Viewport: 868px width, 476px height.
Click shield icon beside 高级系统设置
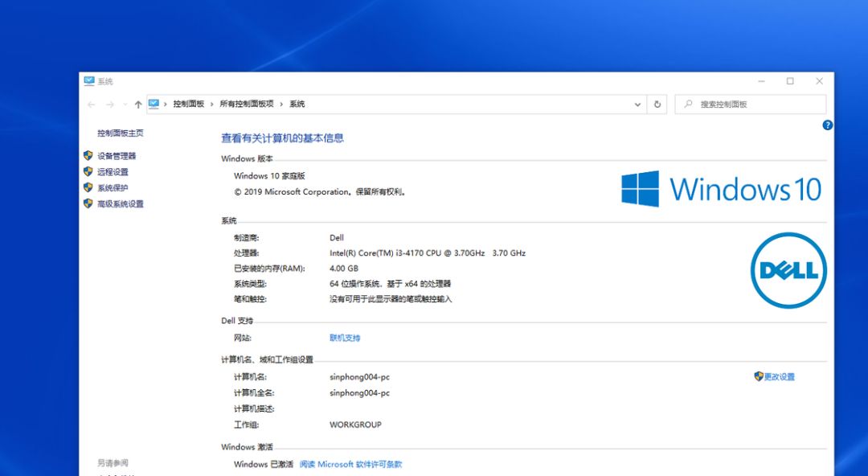coord(88,203)
